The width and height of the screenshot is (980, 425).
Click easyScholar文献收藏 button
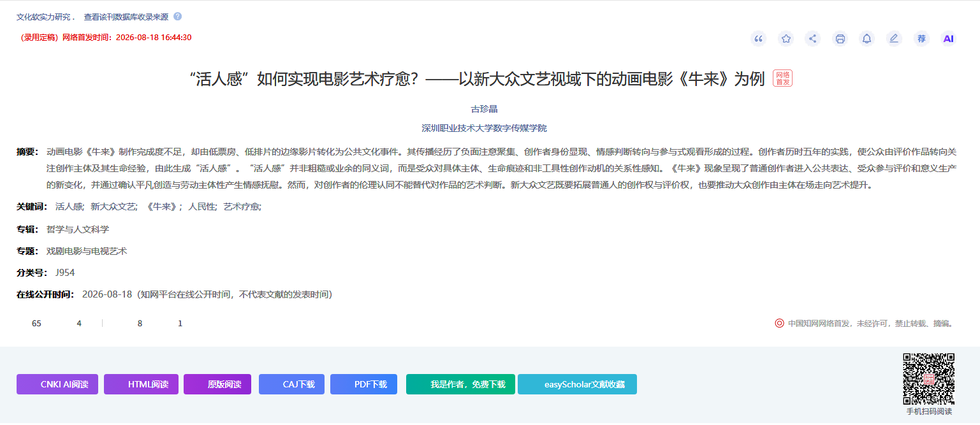click(x=577, y=384)
